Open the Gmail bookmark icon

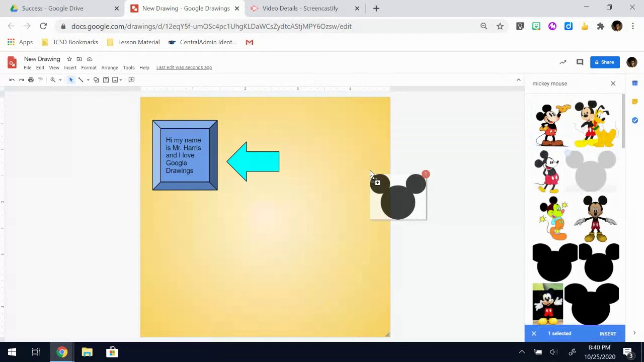(250, 42)
